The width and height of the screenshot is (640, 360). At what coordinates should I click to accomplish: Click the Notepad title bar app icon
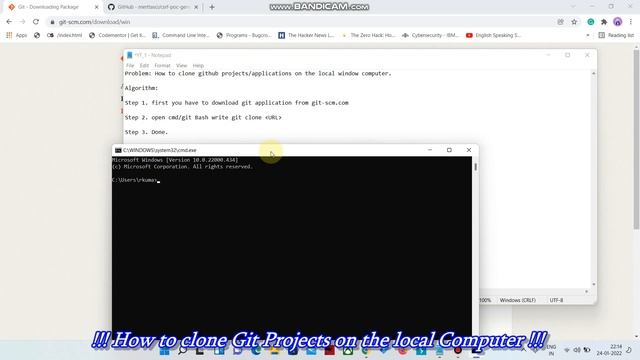click(129, 55)
